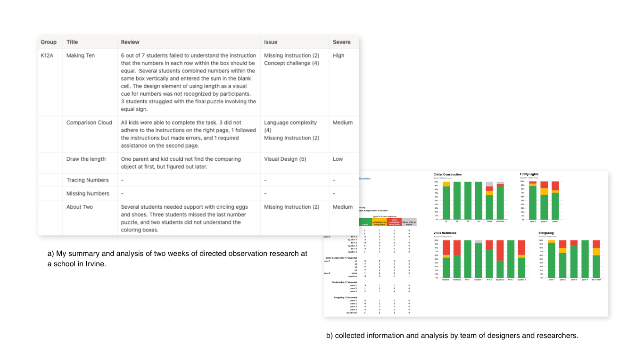Select the Review column header
Screen dimensions: 644x362
coord(130,42)
